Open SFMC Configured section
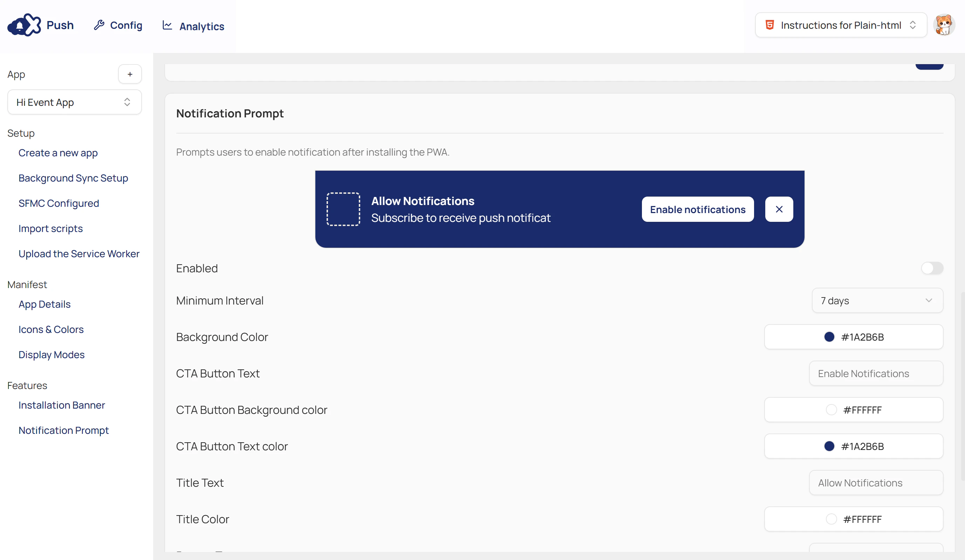Viewport: 965px width, 560px height. tap(59, 203)
